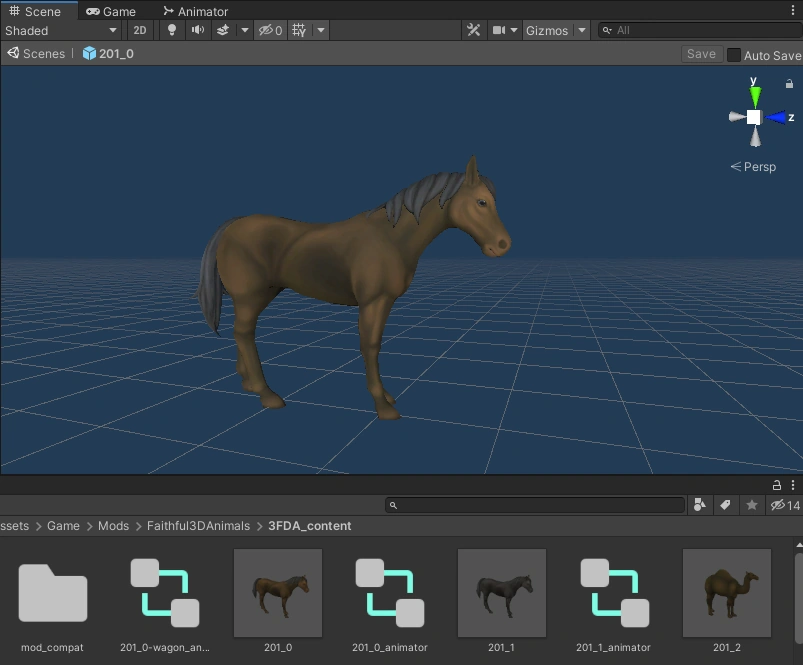
Task: Switch to the Animator tab
Action: pos(195,11)
